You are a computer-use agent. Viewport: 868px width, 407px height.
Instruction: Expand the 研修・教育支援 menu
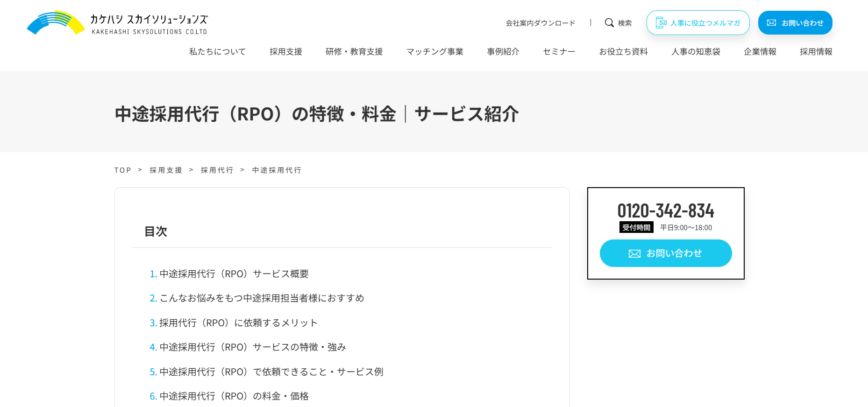tap(354, 52)
